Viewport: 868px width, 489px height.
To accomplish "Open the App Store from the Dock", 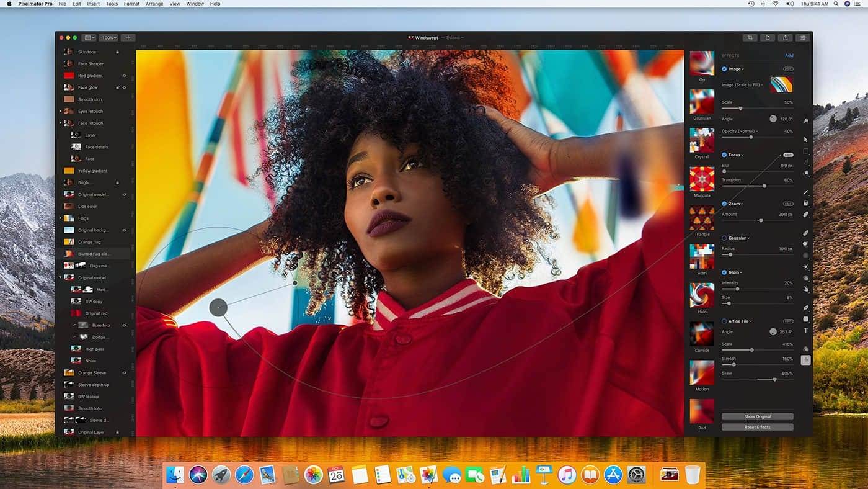I will 613,475.
